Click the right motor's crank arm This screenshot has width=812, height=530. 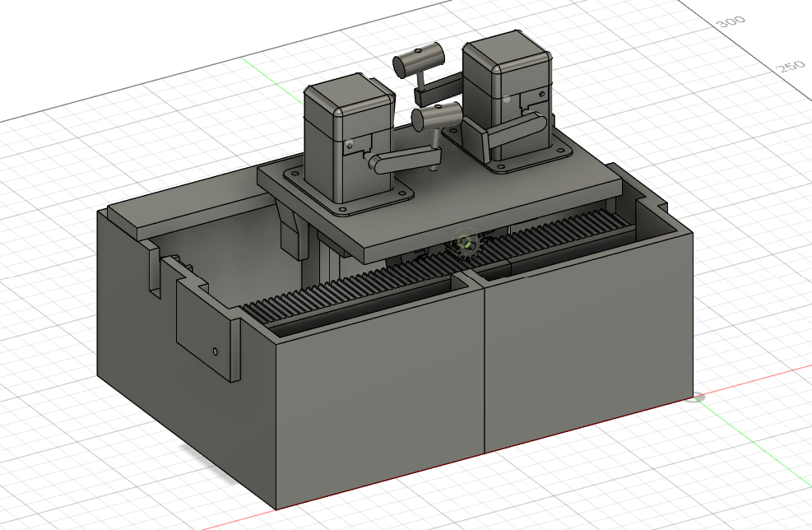pyautogui.click(x=514, y=132)
